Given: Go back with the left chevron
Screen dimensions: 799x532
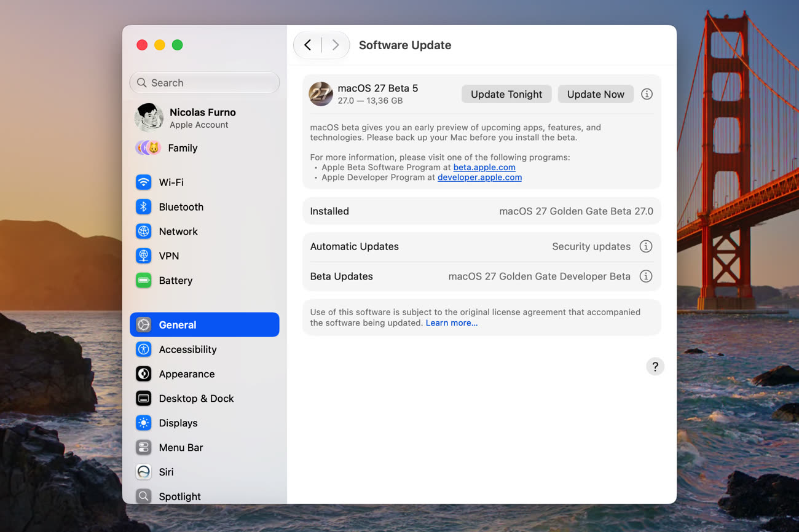Looking at the screenshot, I should pos(308,45).
